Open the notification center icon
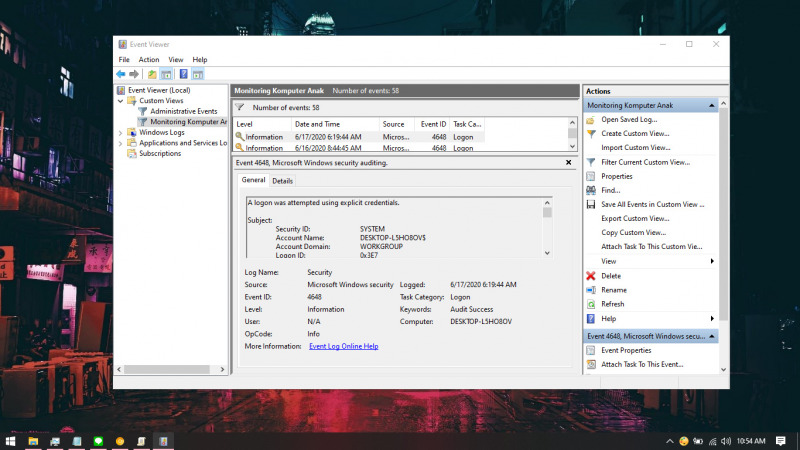Screen dimensions: 800x450 click(x=781, y=441)
